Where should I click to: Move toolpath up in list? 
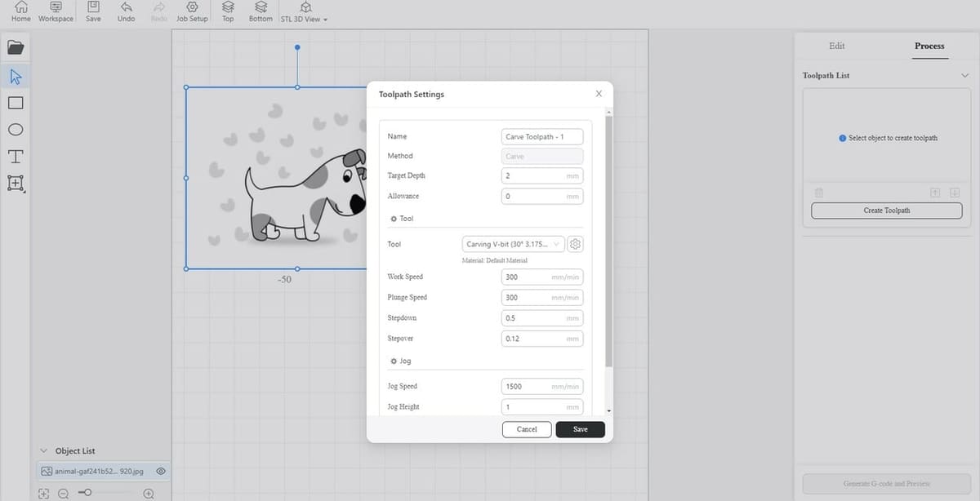tap(935, 193)
